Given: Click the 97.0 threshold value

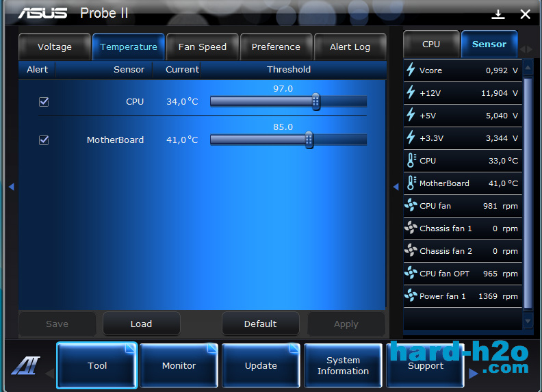Looking at the screenshot, I should coord(283,88).
